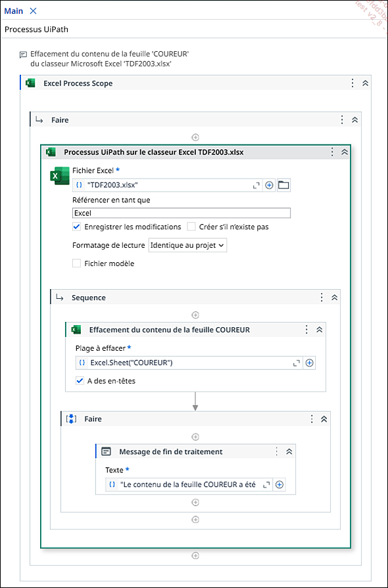This screenshot has height=588, width=388.
Task: Select the Main workflow tab
Action: coord(14,11)
